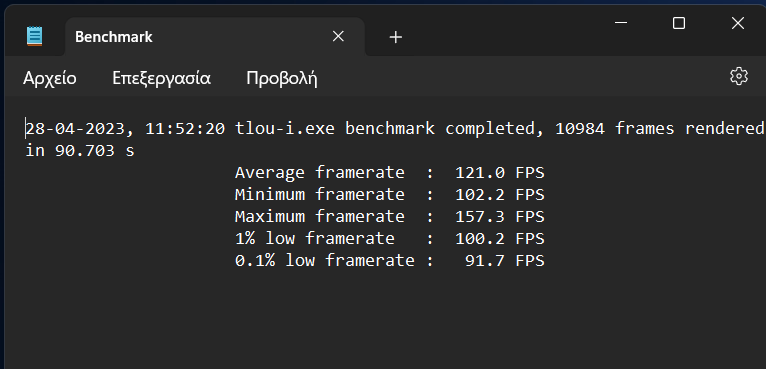Open the Επεξεργασία menu
The width and height of the screenshot is (766, 369).
tap(161, 78)
